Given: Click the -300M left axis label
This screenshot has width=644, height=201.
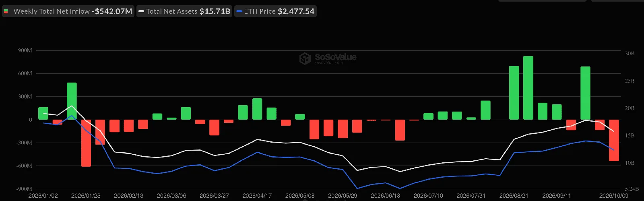Looking at the screenshot, I should 24,143.
